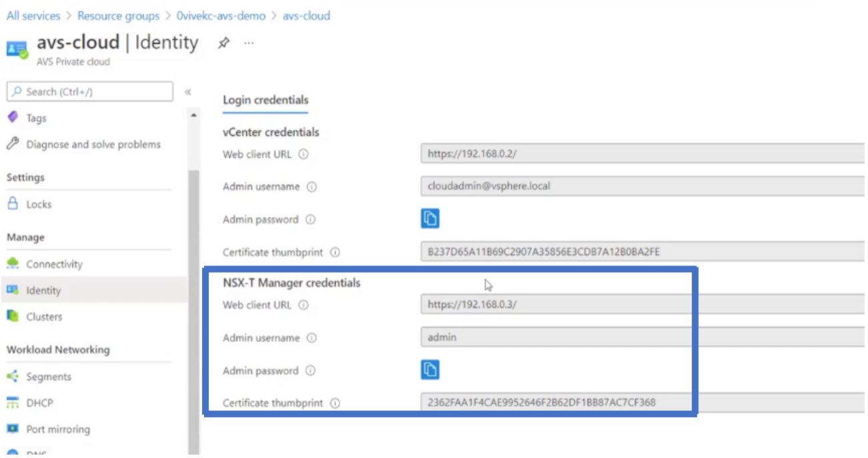
Task: Open Diagnose and solve problems
Action: (93, 145)
